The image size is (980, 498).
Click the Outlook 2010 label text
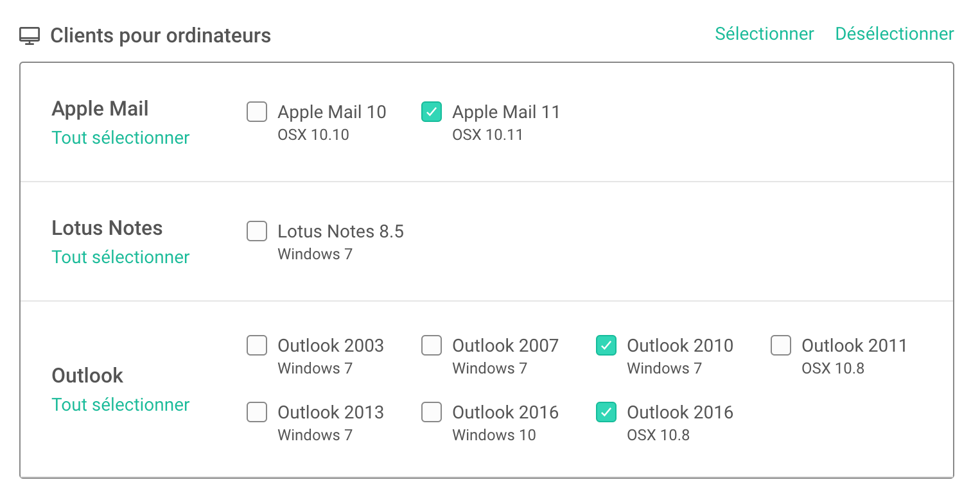pyautogui.click(x=680, y=346)
